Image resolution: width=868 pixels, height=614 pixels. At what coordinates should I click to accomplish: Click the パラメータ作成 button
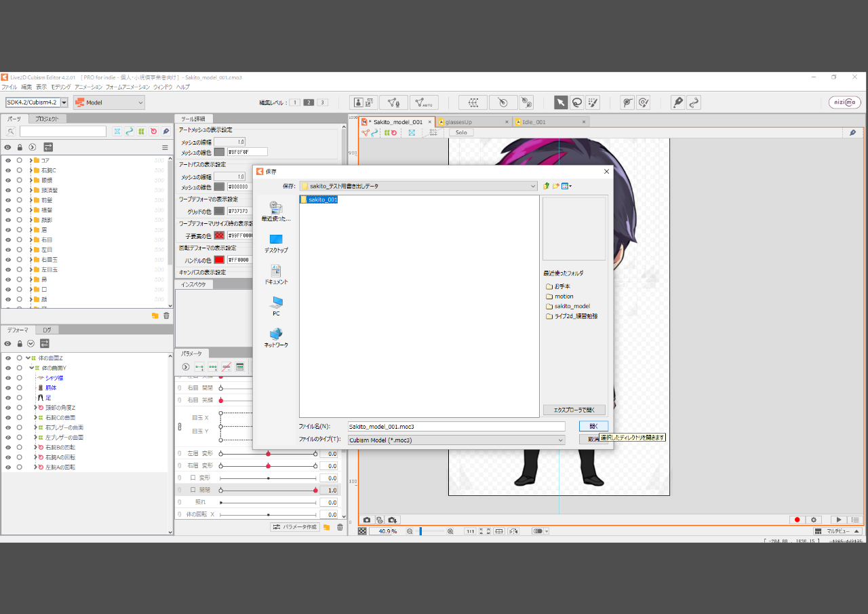[294, 527]
